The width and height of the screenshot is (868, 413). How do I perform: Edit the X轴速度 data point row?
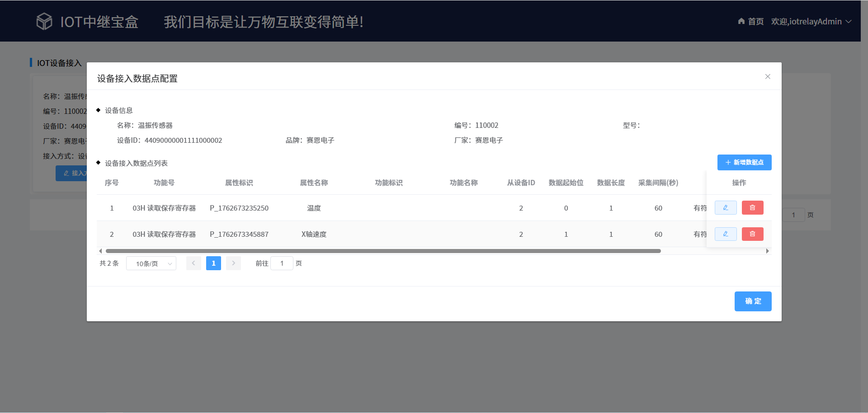[725, 234]
